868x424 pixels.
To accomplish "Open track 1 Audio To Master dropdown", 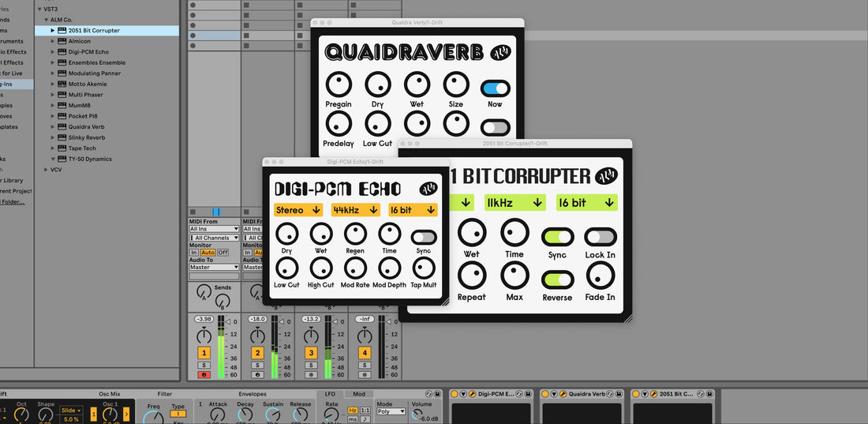I will pos(214,267).
